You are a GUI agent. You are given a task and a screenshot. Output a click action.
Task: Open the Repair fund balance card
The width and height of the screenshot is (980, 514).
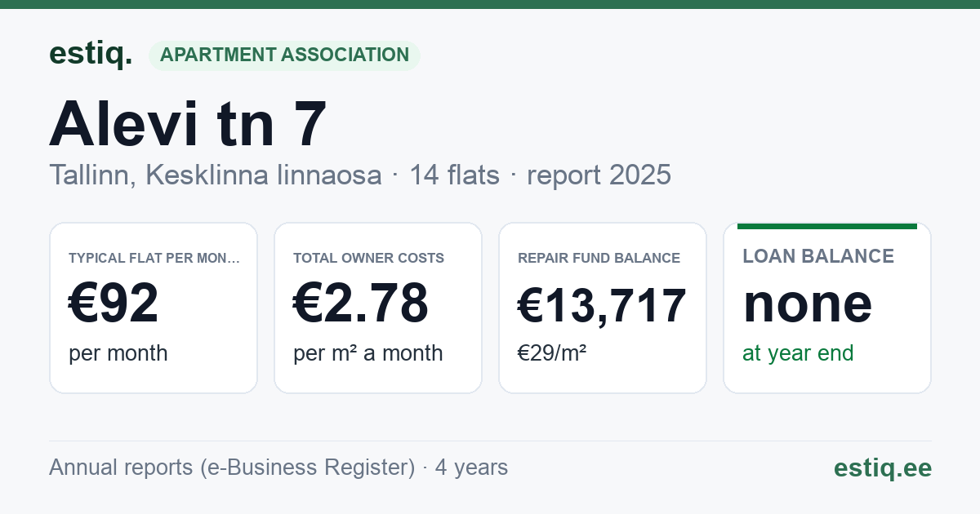click(603, 308)
